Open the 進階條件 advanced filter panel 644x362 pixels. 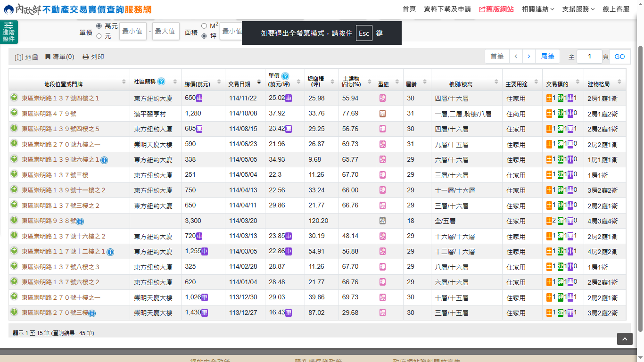(8, 32)
